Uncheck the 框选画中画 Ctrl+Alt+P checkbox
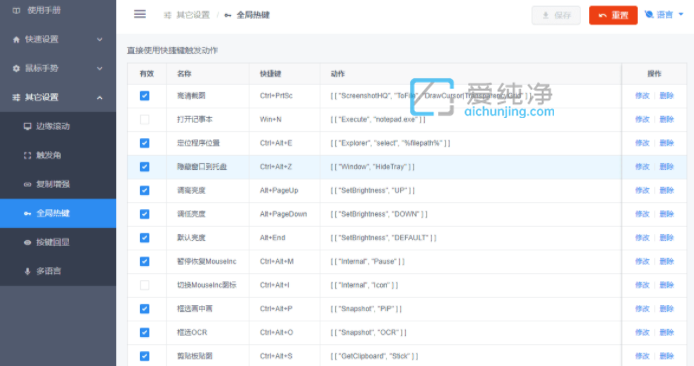Viewport: 694px width, 366px height. coord(145,309)
